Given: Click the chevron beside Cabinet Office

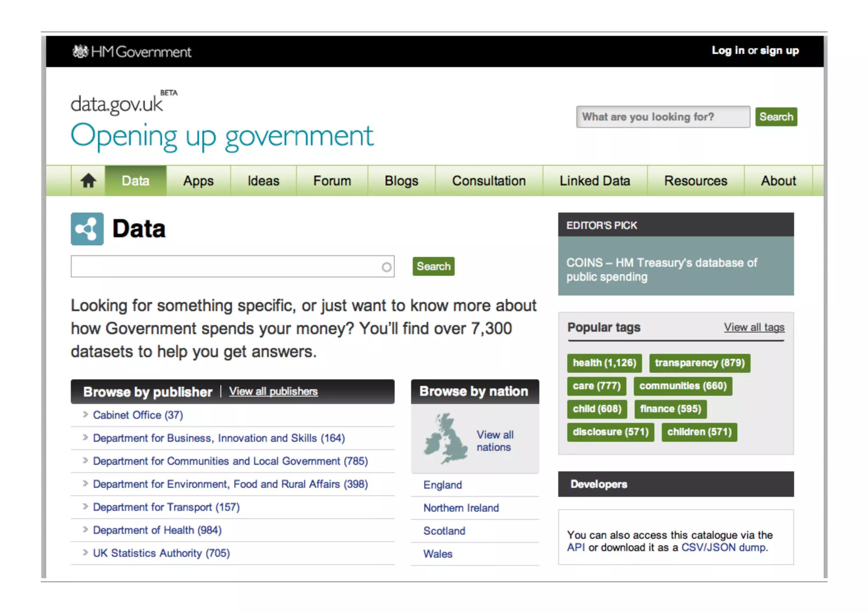Looking at the screenshot, I should coord(85,415).
